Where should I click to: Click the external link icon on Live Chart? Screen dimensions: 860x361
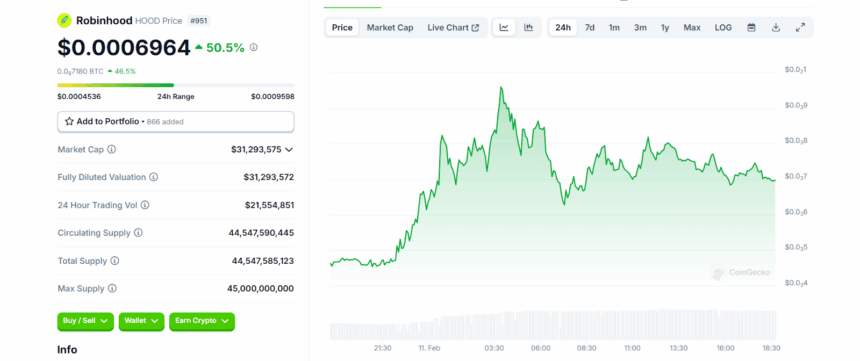475,28
